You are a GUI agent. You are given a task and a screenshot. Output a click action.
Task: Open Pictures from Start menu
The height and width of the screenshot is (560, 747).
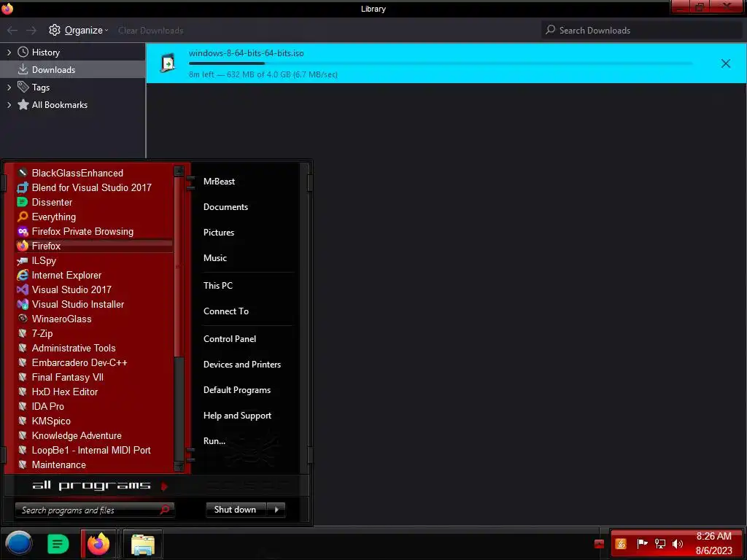219,233
